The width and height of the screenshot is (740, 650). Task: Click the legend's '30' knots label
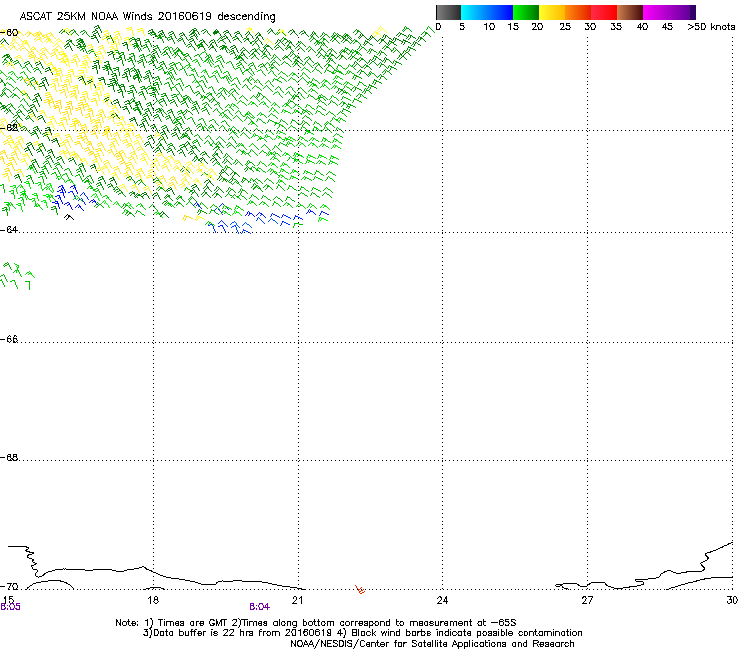pos(590,27)
